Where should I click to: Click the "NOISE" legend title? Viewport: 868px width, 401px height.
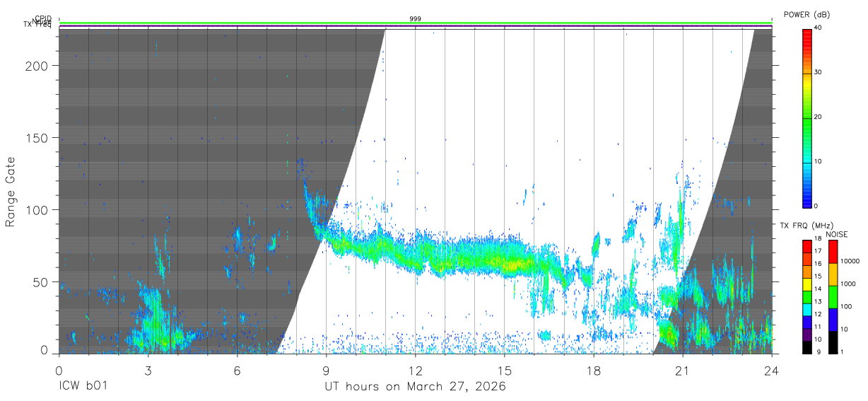[835, 234]
